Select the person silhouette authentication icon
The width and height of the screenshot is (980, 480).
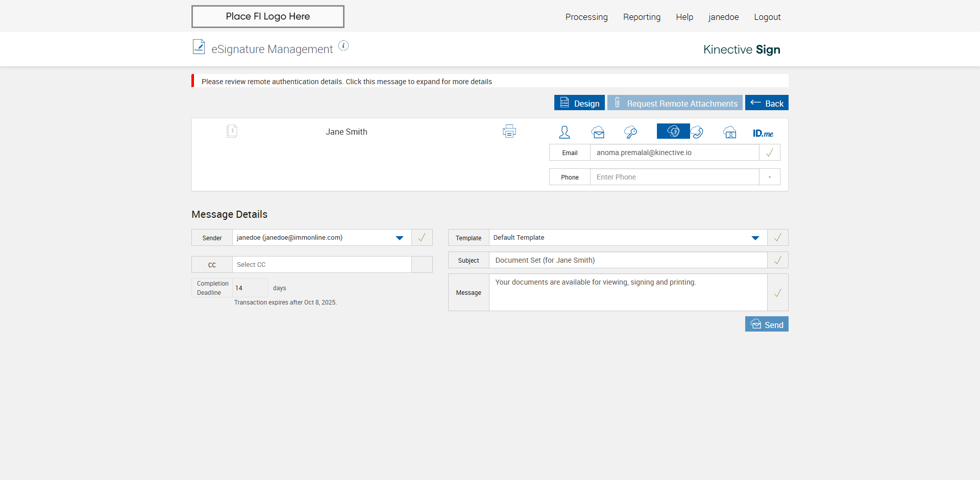(x=565, y=132)
